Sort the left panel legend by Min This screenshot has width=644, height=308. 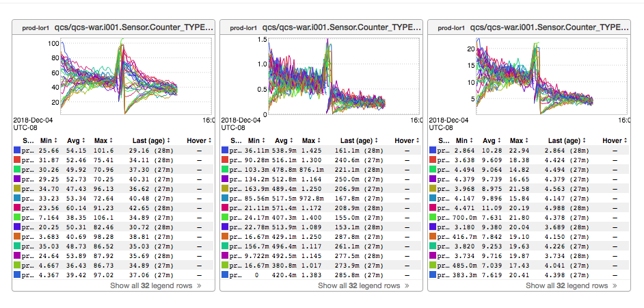coord(48,140)
